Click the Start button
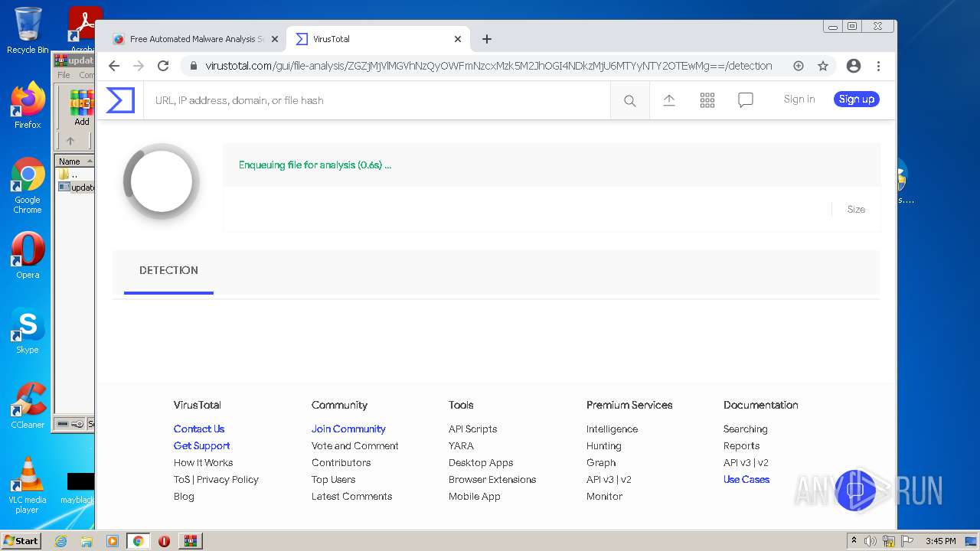980x551 pixels. pos(21,541)
